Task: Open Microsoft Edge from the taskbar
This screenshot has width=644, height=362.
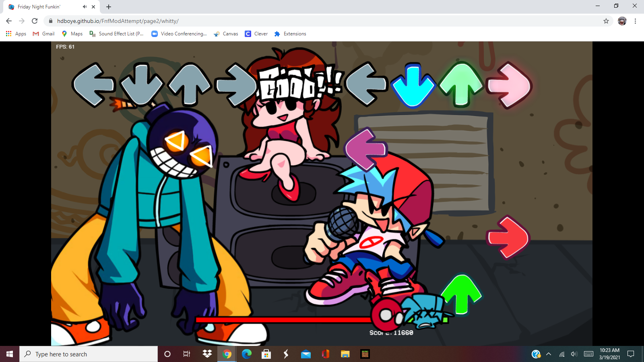Action: tap(247, 354)
